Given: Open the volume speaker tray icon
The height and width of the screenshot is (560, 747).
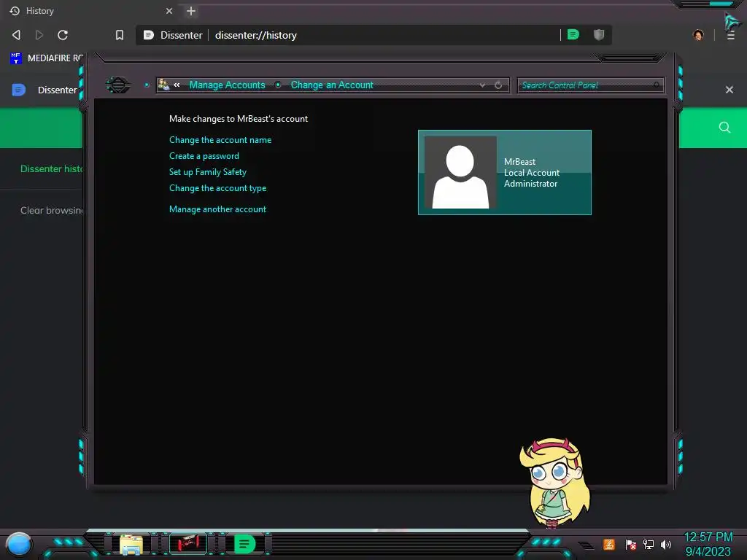Looking at the screenshot, I should coord(666,544).
